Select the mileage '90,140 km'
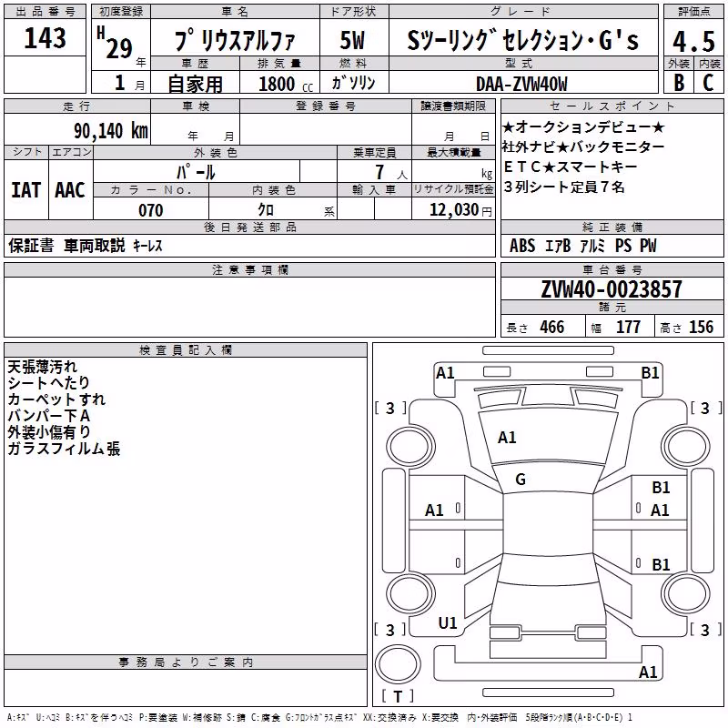Screen dimensions: 728x728 click(111, 131)
